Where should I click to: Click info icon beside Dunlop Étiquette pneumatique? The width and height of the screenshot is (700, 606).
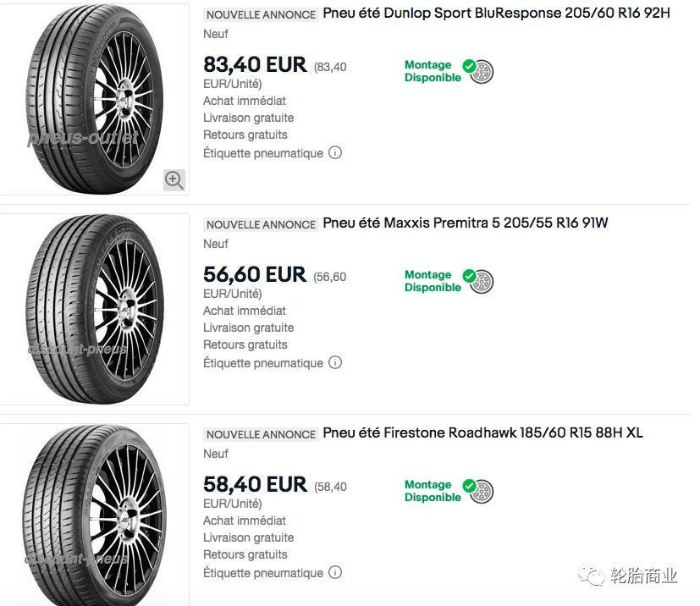point(335,153)
